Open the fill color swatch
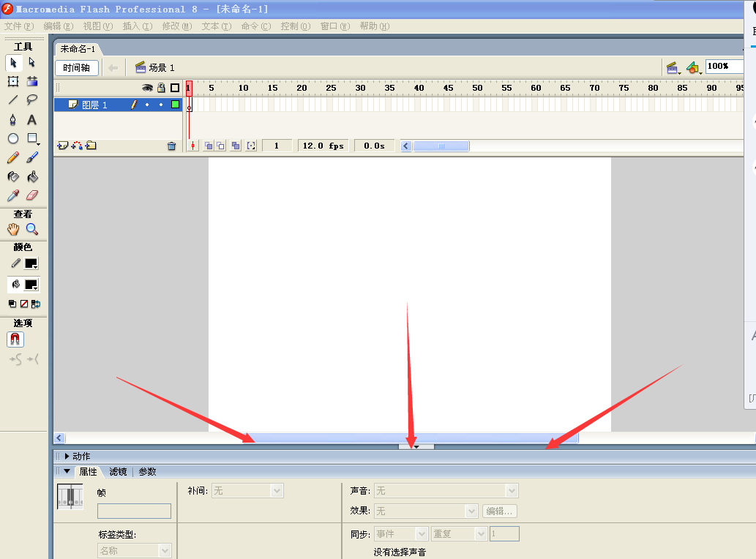 pyautogui.click(x=31, y=285)
